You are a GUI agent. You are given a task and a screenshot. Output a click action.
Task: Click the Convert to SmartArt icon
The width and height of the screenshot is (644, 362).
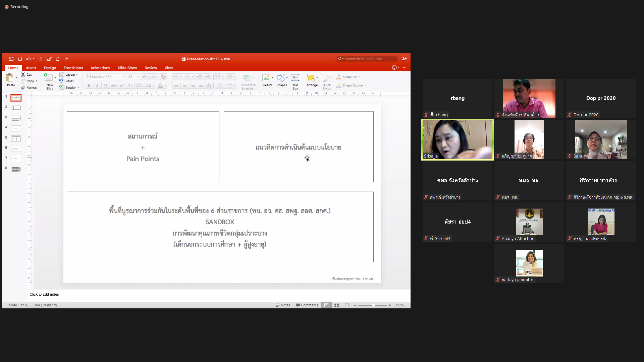tap(247, 78)
